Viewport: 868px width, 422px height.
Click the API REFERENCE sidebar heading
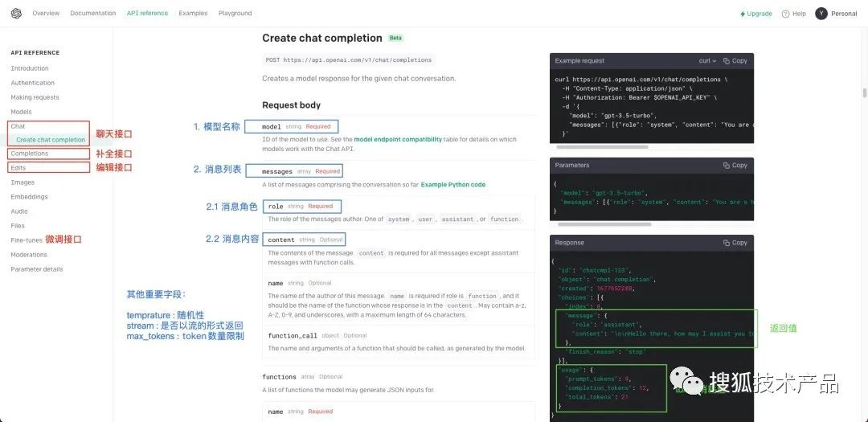[35, 53]
